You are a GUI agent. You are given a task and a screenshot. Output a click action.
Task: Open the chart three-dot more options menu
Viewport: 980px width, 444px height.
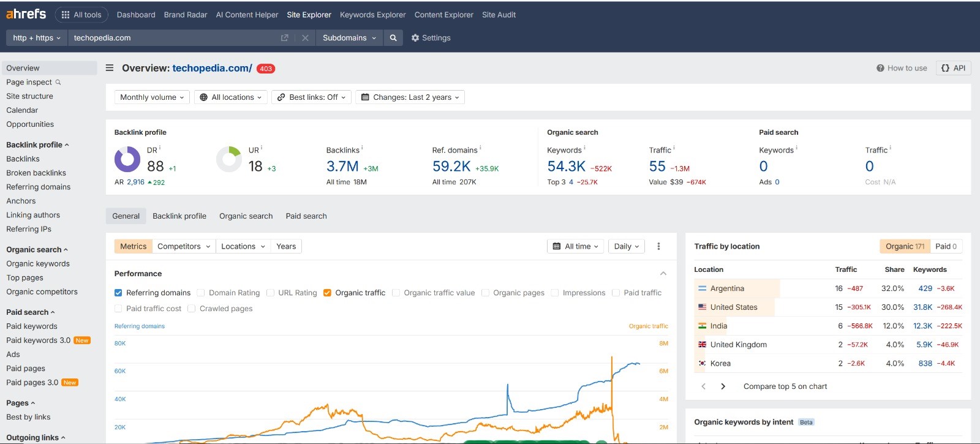tap(658, 246)
